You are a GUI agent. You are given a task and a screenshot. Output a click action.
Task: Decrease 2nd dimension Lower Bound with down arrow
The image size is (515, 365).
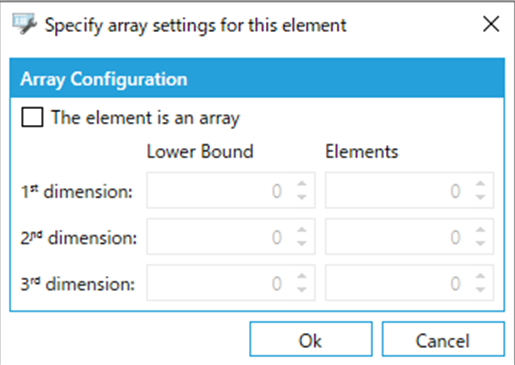pyautogui.click(x=302, y=243)
